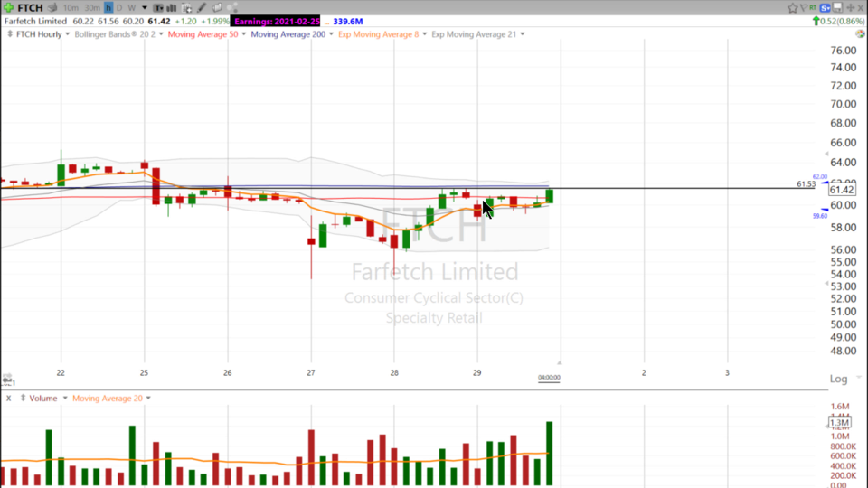868x488 pixels.
Task: Click the green plus add-symbol icon
Action: [x=8, y=8]
